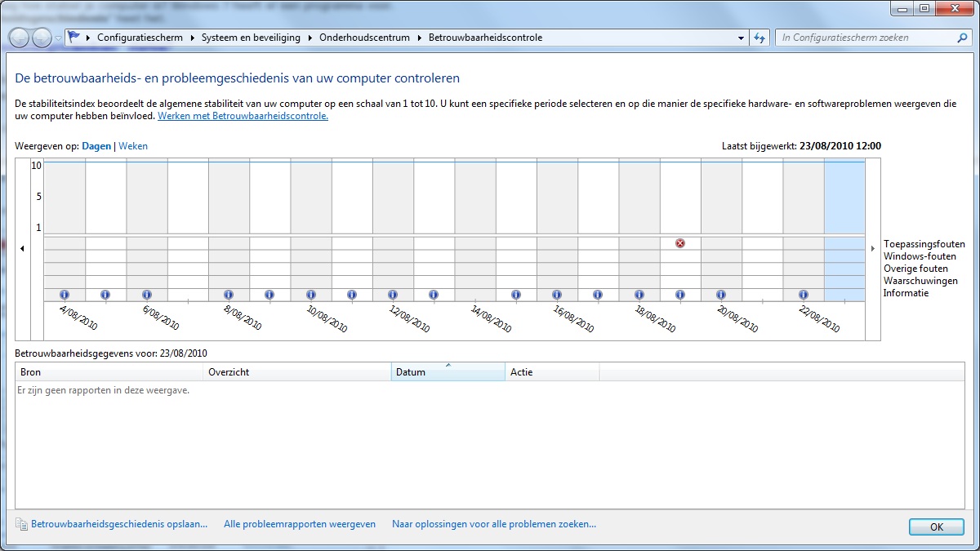Open recent pages dropdown next to Forward button
The width and height of the screenshot is (980, 551).
(58, 38)
